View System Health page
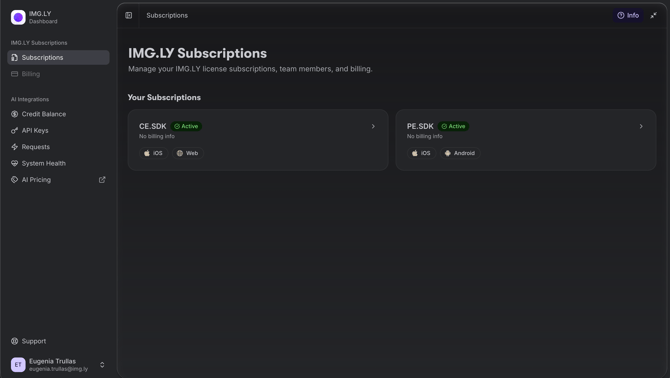Viewport: 670px width, 378px height. (x=58, y=163)
